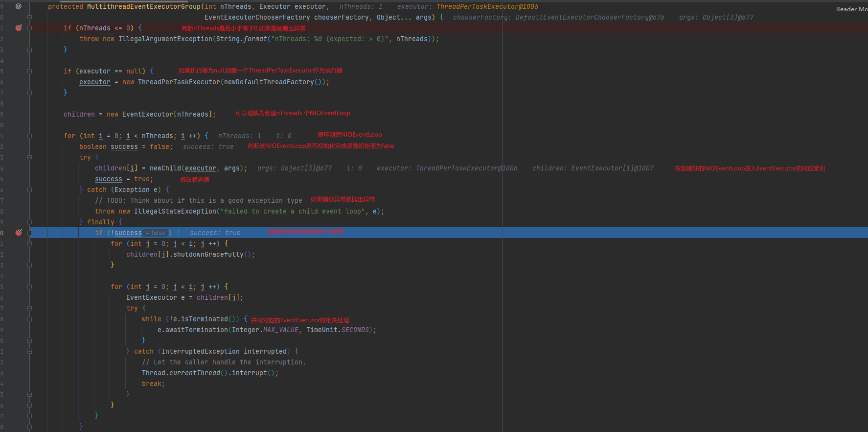Click 'EventExecutor[nThreads]' in children assignment
Viewport: 868px width, 432px height.
click(x=167, y=114)
